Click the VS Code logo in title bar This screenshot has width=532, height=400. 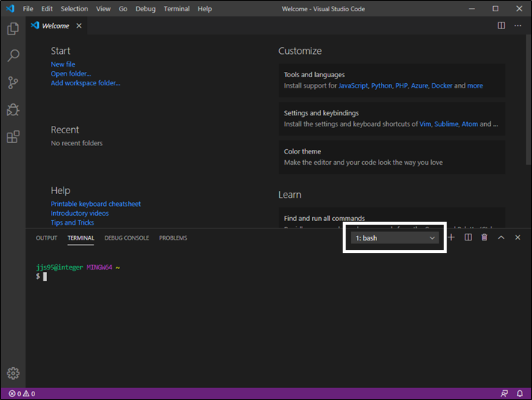coord(10,8)
